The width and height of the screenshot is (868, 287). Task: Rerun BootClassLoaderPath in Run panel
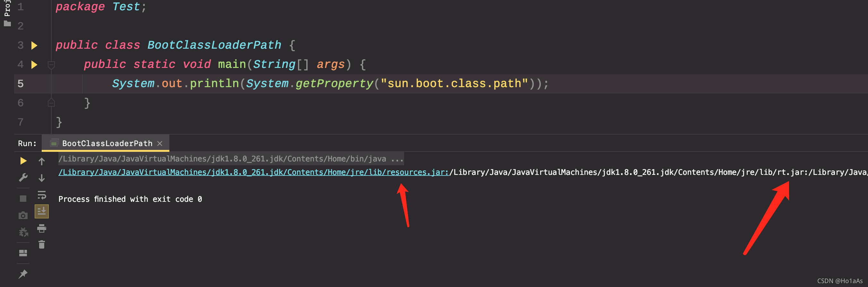pos(23,161)
